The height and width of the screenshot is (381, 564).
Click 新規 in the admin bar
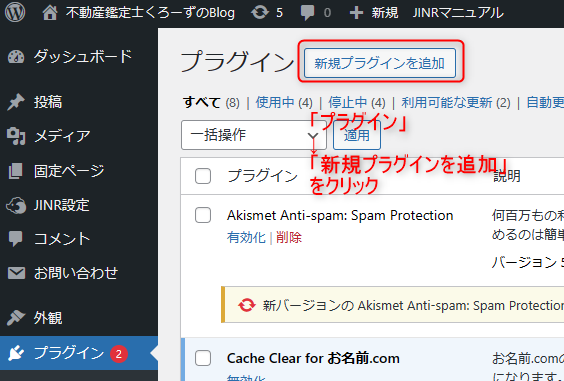click(385, 13)
